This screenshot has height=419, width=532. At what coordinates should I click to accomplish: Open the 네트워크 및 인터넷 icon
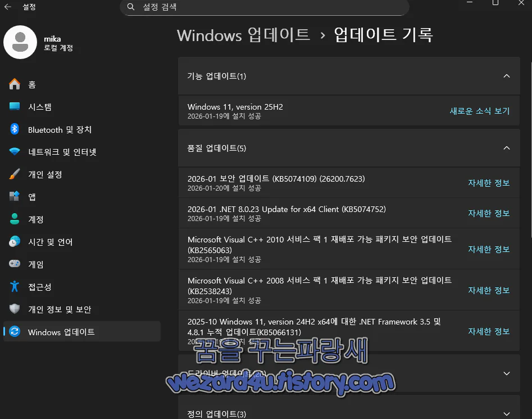(x=15, y=152)
